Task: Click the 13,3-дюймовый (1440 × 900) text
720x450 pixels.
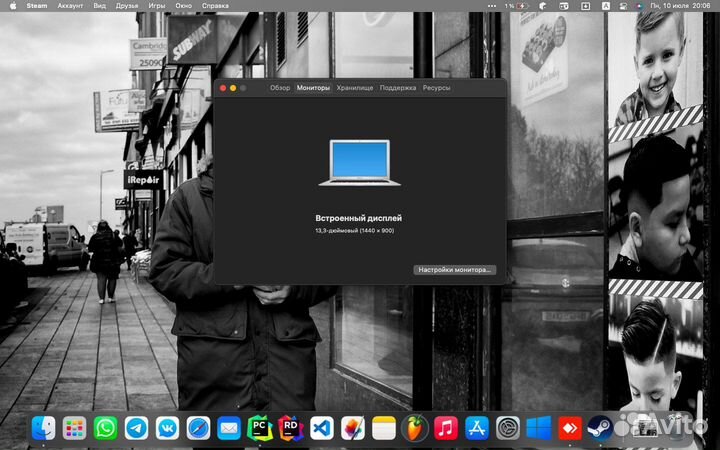Action: [354, 231]
